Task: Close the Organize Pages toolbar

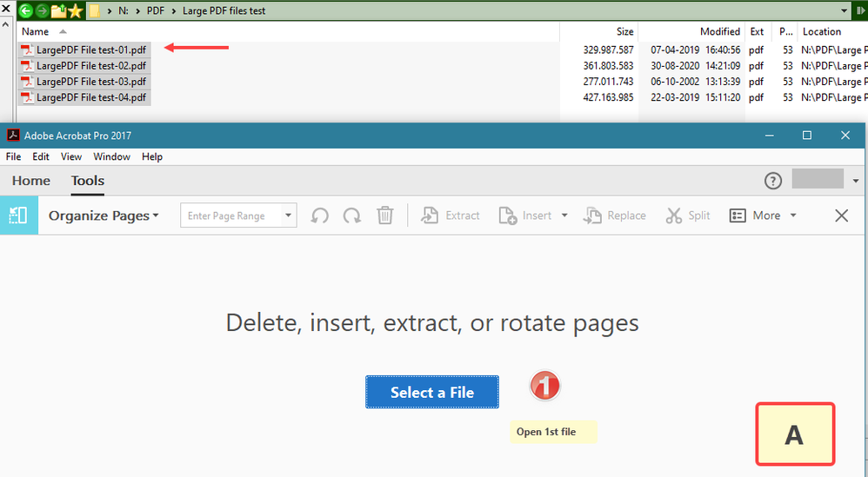Action: 841,215
